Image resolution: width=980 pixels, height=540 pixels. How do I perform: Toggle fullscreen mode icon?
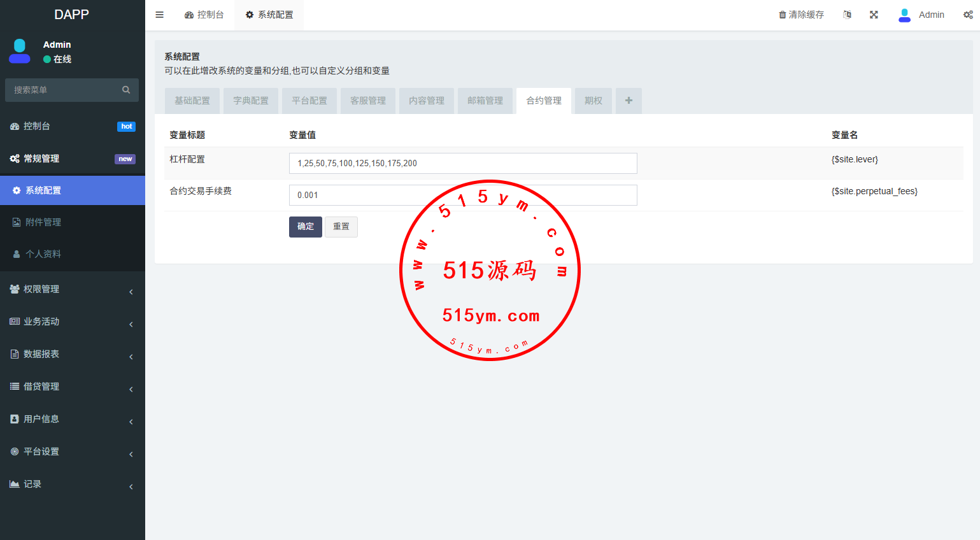pos(874,15)
